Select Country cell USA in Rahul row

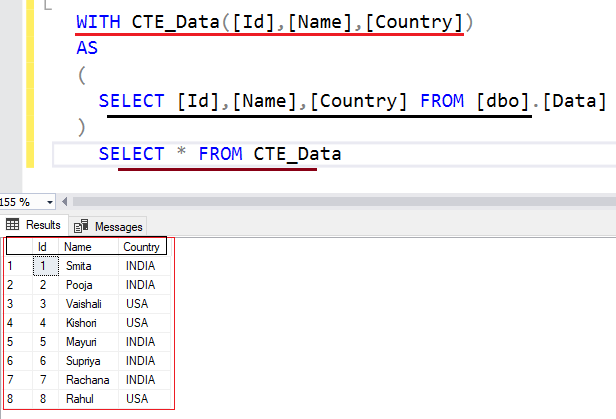coord(144,399)
